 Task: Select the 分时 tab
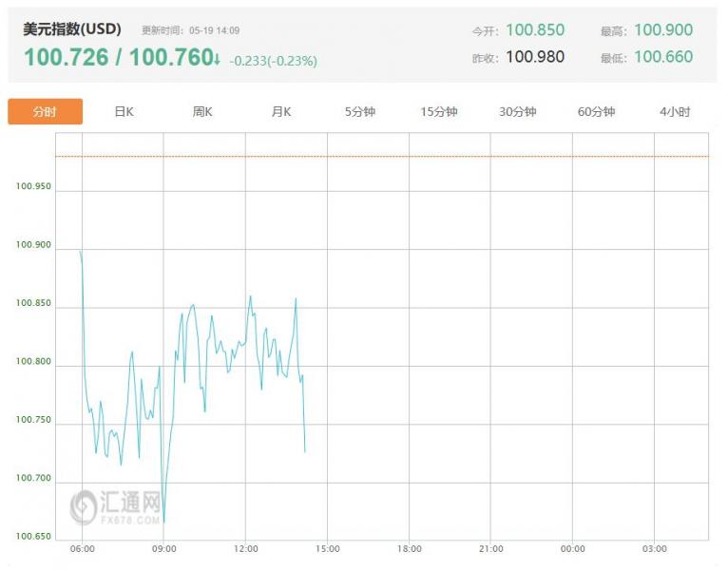tap(45, 112)
